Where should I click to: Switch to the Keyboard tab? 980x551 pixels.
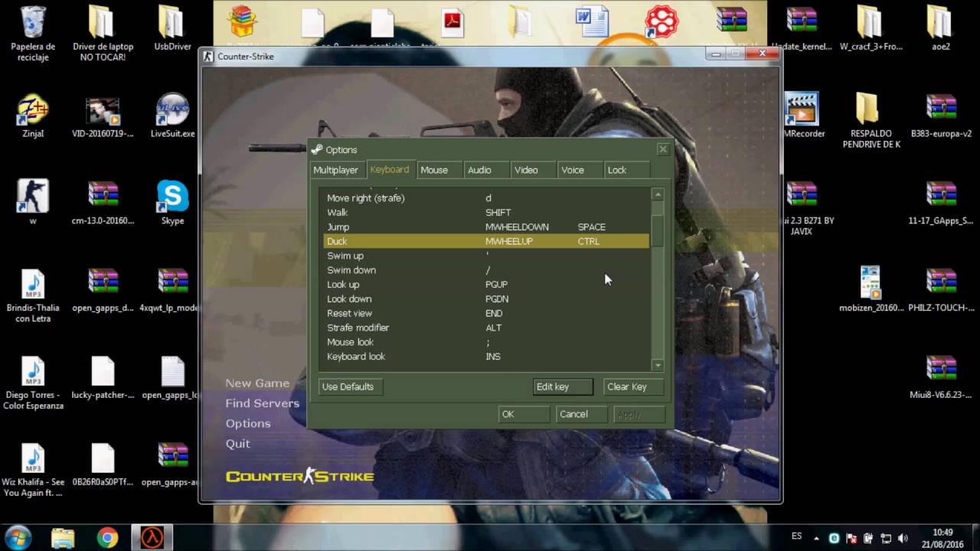point(390,169)
